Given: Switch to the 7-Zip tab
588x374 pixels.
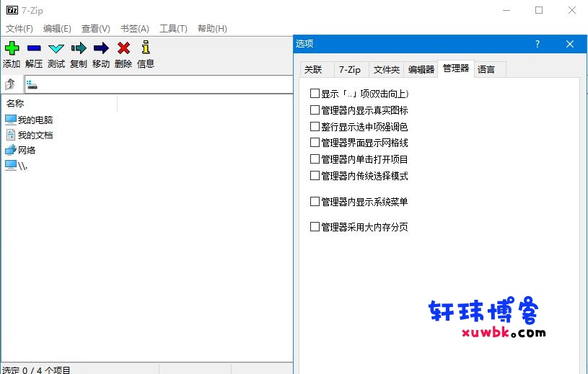Looking at the screenshot, I should (x=350, y=70).
